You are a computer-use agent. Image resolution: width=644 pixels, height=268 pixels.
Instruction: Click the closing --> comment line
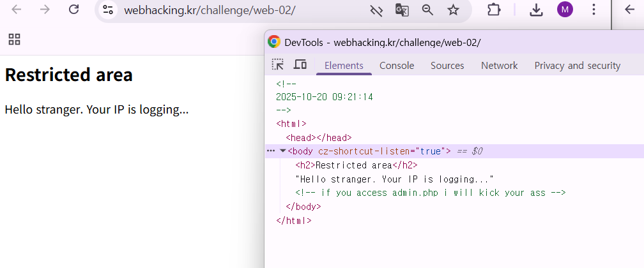click(x=284, y=110)
